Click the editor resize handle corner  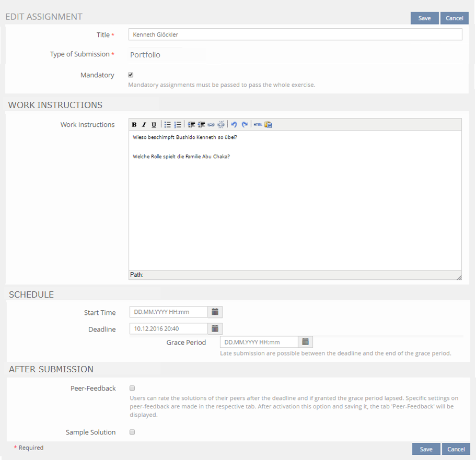click(x=459, y=277)
